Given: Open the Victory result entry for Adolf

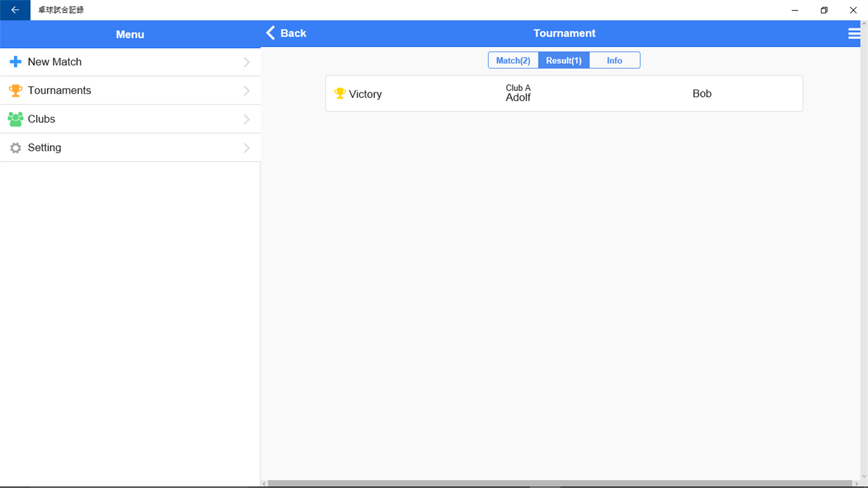Looking at the screenshot, I should pos(564,93).
